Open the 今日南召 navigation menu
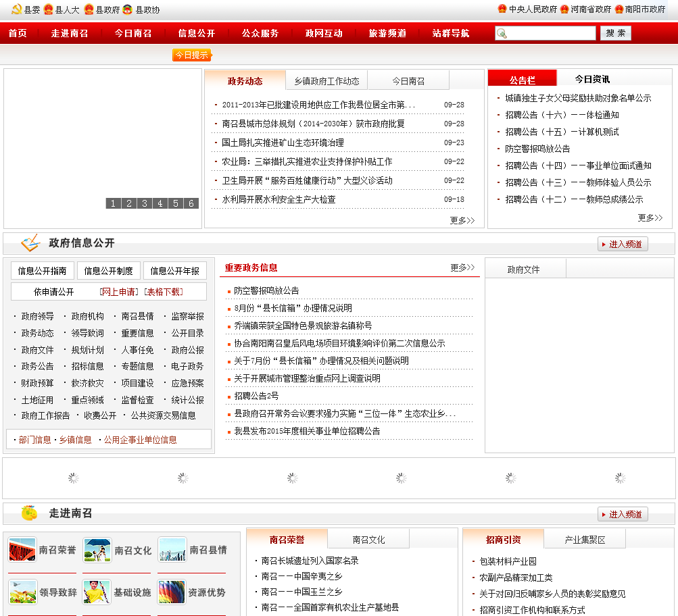The height and width of the screenshot is (616, 678). click(x=133, y=33)
